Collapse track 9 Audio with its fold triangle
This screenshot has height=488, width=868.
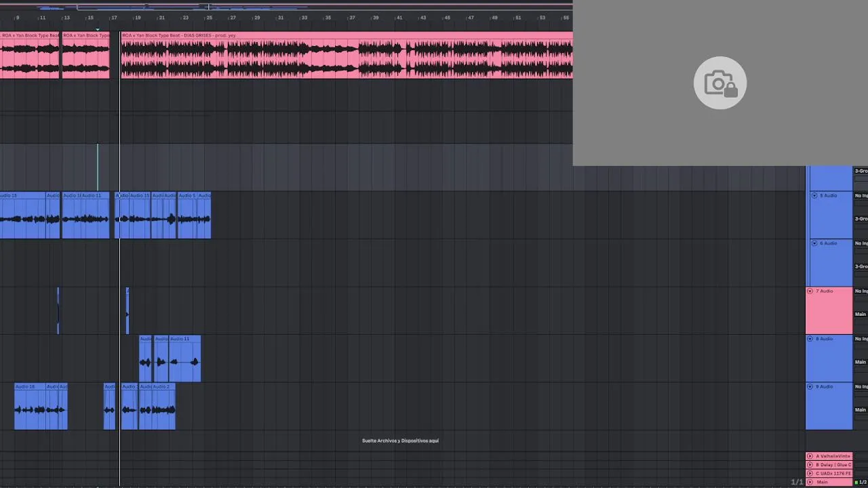pos(810,386)
